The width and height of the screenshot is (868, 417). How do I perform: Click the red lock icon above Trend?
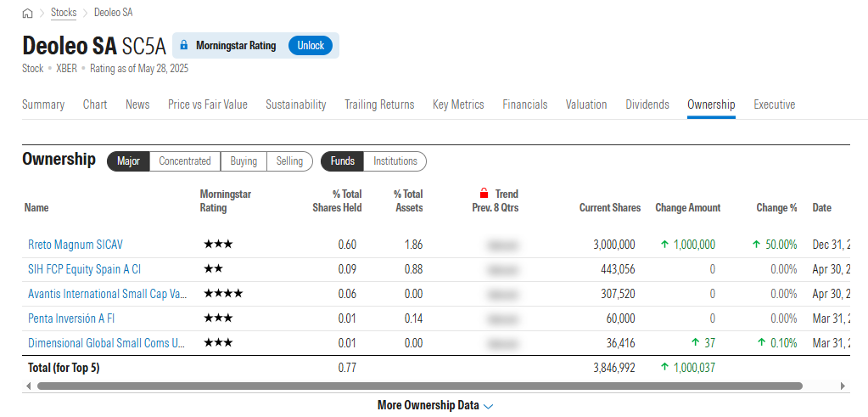click(484, 194)
